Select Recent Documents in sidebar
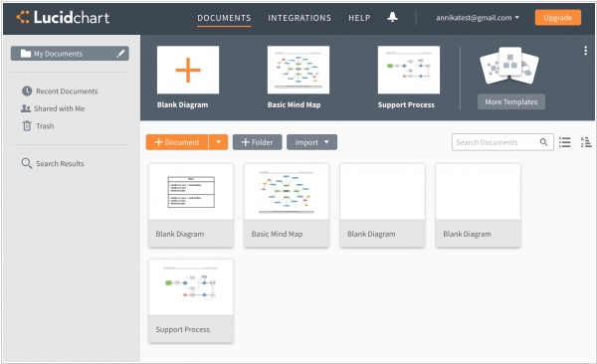 pos(60,91)
